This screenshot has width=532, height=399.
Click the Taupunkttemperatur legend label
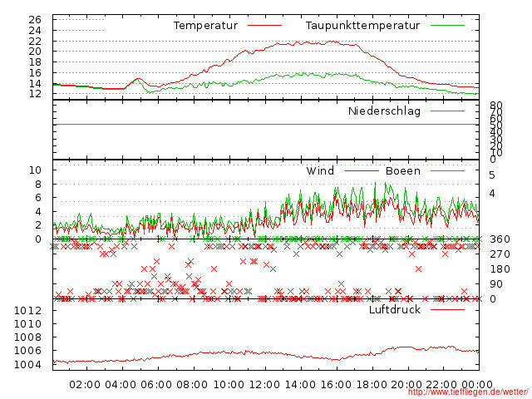coord(362,26)
